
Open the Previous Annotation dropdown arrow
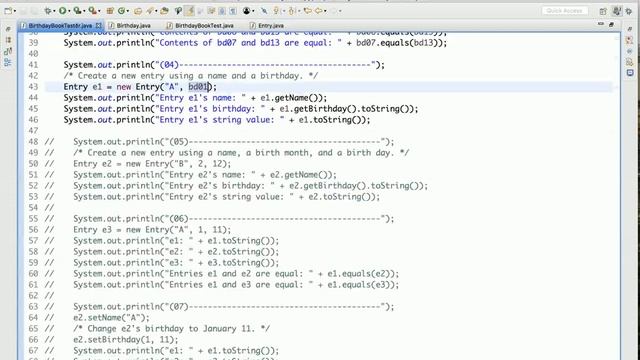(x=298, y=11)
